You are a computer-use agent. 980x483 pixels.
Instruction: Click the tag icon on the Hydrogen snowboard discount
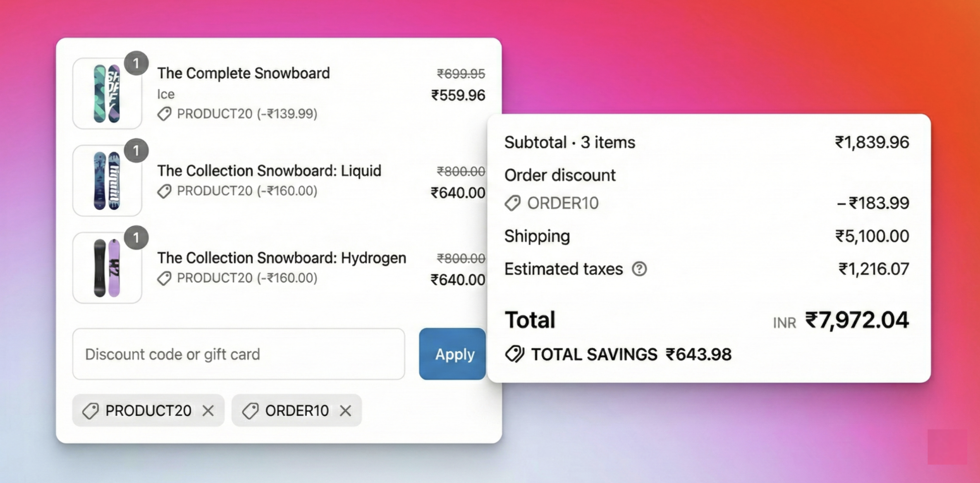164,278
